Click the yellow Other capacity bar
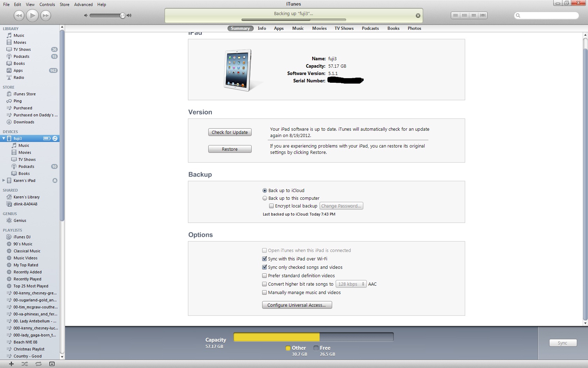The width and height of the screenshot is (588, 368). pos(276,337)
